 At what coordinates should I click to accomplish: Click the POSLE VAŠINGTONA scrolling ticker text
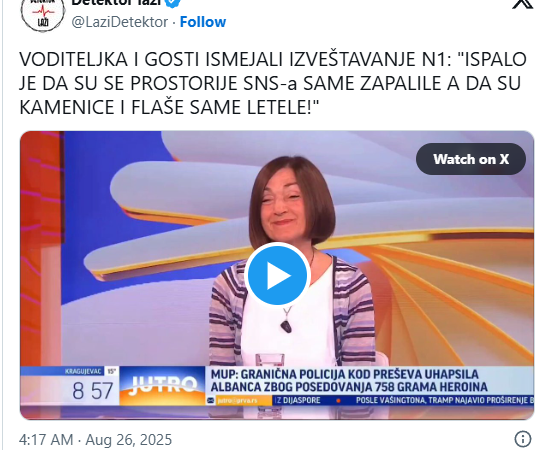point(445,401)
